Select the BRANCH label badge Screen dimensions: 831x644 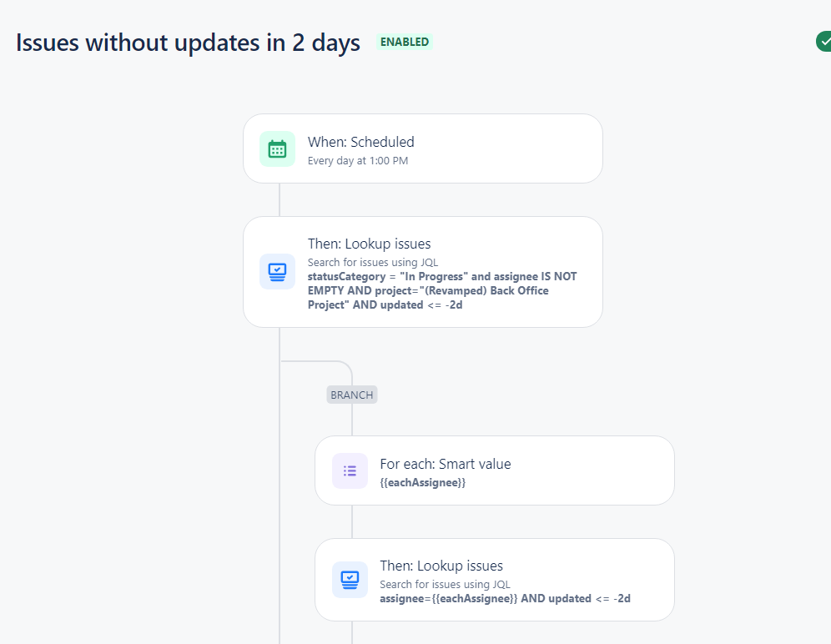[x=351, y=395]
